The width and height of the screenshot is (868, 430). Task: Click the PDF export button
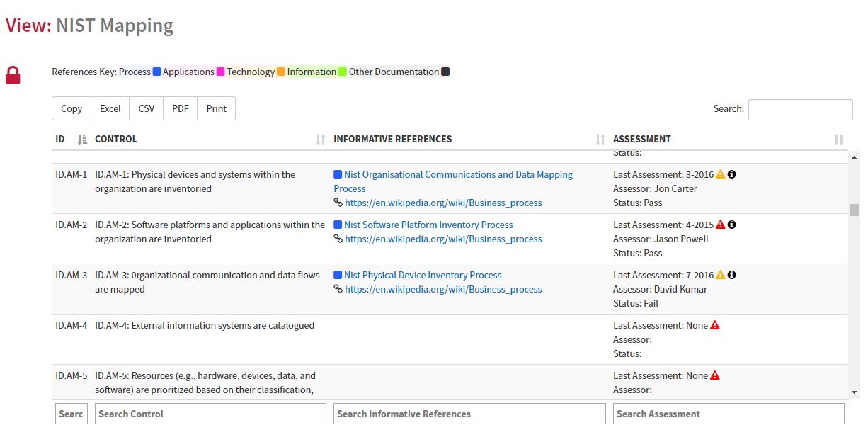click(x=180, y=108)
